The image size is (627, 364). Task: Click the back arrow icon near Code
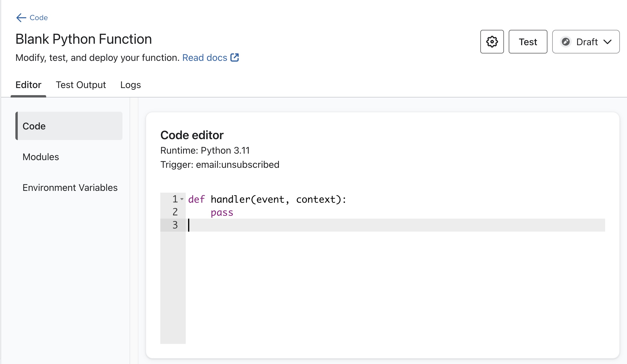tap(21, 18)
